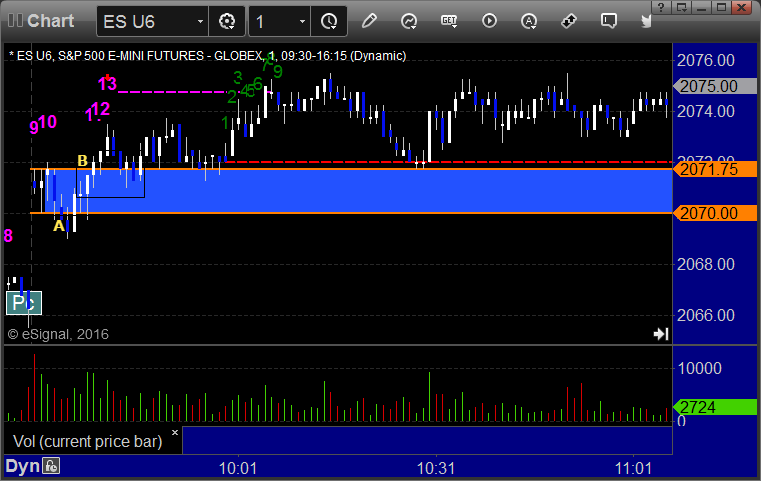Click the 2068.00 price axis label
This screenshot has width=761, height=481.
[x=706, y=265]
